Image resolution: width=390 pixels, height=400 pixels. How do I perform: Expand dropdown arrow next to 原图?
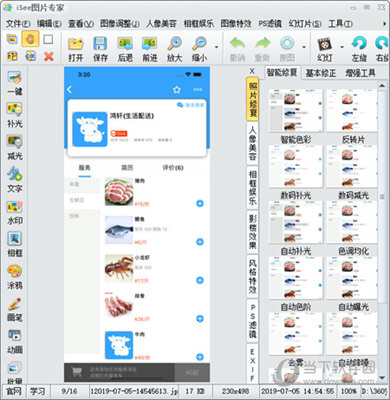(304, 47)
